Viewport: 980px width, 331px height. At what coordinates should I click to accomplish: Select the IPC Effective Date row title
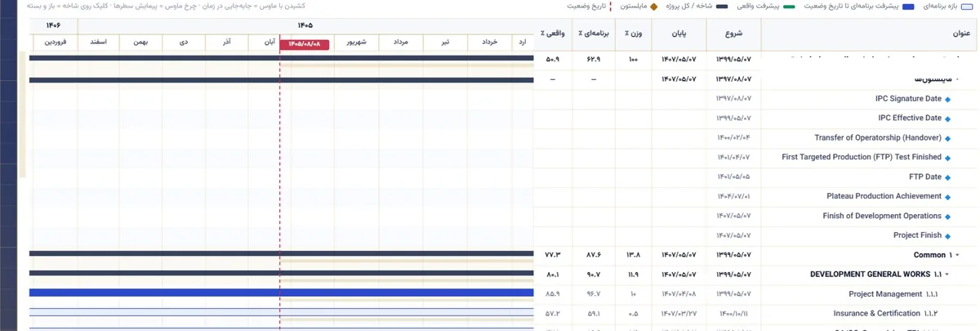pyautogui.click(x=910, y=119)
